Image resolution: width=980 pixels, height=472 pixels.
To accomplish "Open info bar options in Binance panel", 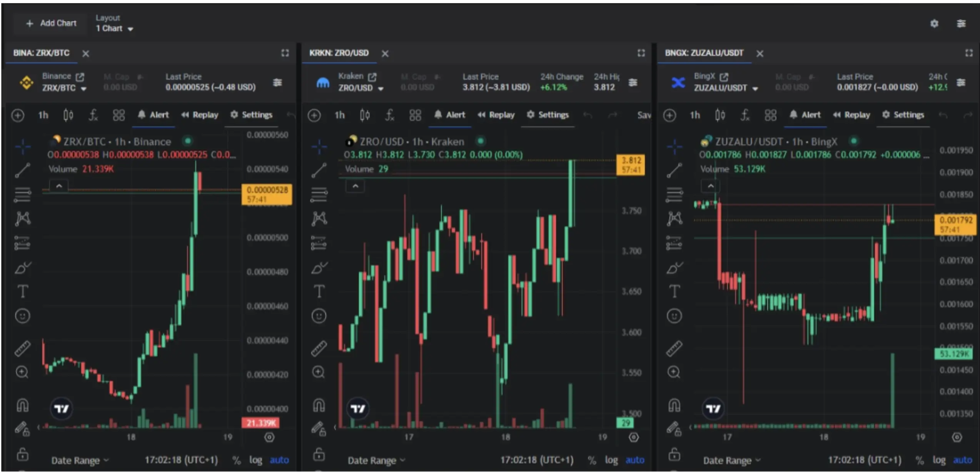I will 277,82.
